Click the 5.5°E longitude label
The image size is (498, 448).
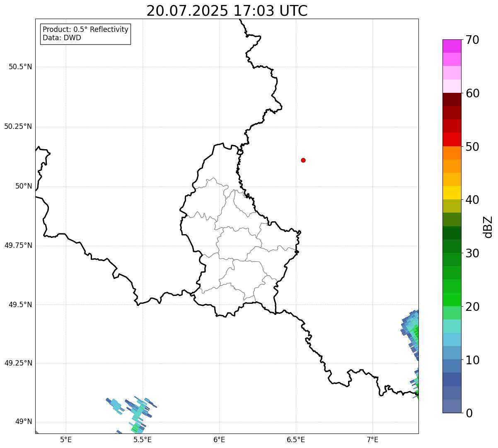tap(143, 439)
